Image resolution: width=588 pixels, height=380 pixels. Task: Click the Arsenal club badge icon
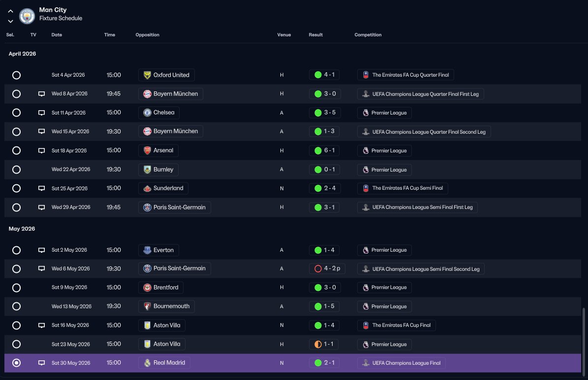coord(148,150)
